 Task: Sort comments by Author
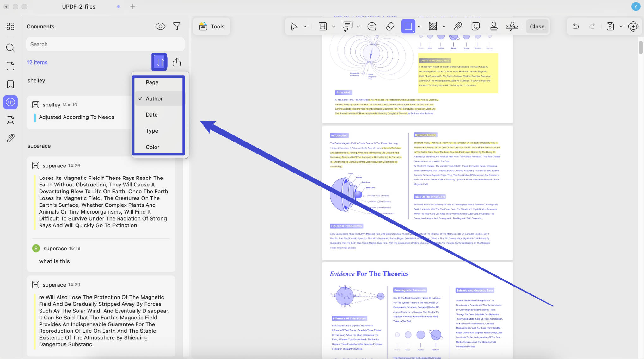[158, 98]
